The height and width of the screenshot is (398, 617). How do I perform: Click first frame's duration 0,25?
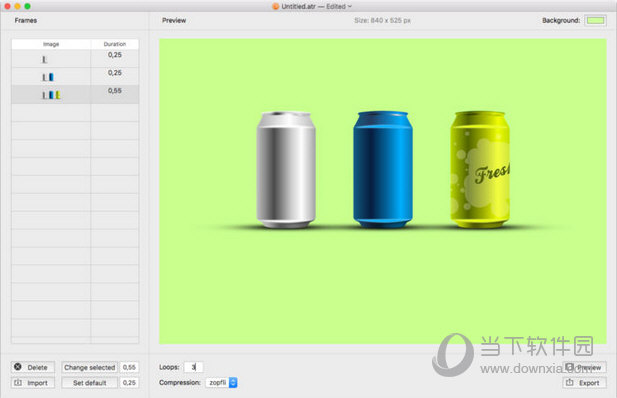click(115, 55)
